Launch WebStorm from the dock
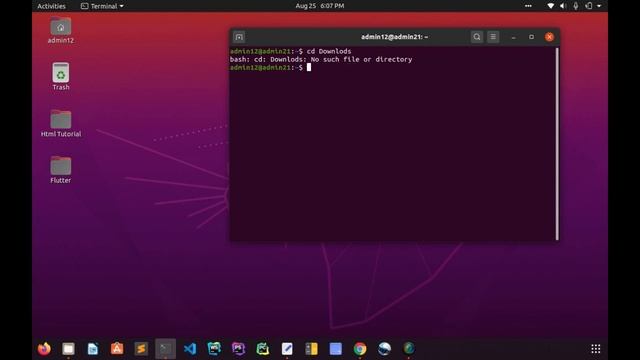The height and width of the screenshot is (360, 640). tap(214, 349)
